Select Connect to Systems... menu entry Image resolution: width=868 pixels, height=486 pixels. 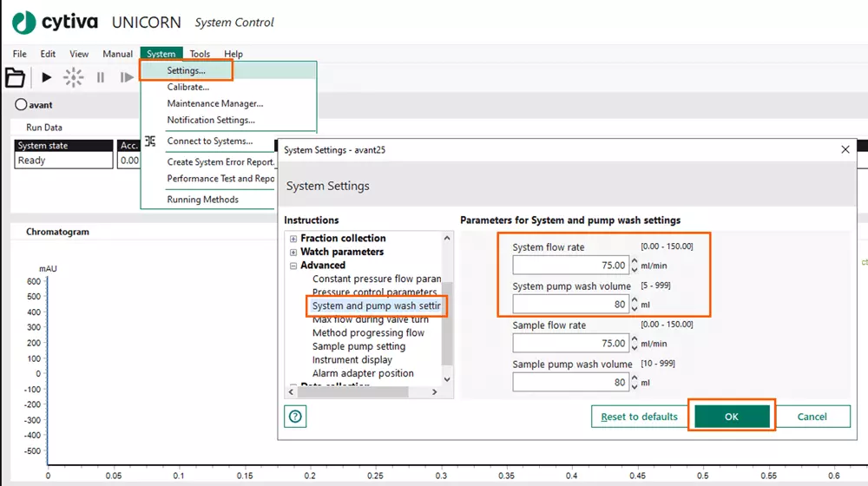point(210,141)
